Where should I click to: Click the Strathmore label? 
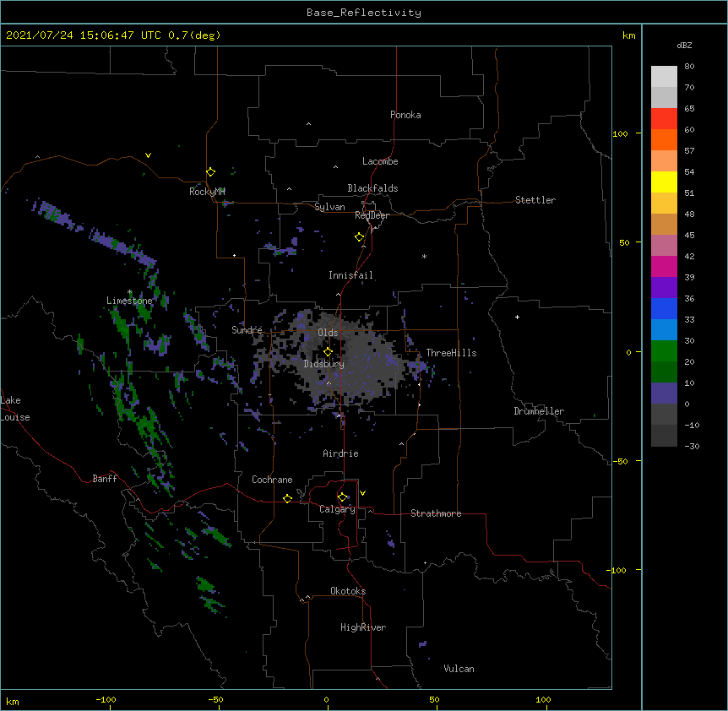click(x=436, y=513)
